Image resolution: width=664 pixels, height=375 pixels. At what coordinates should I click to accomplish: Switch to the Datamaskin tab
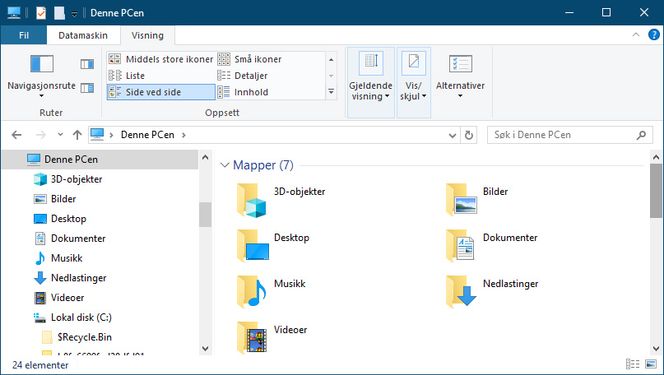point(83,36)
